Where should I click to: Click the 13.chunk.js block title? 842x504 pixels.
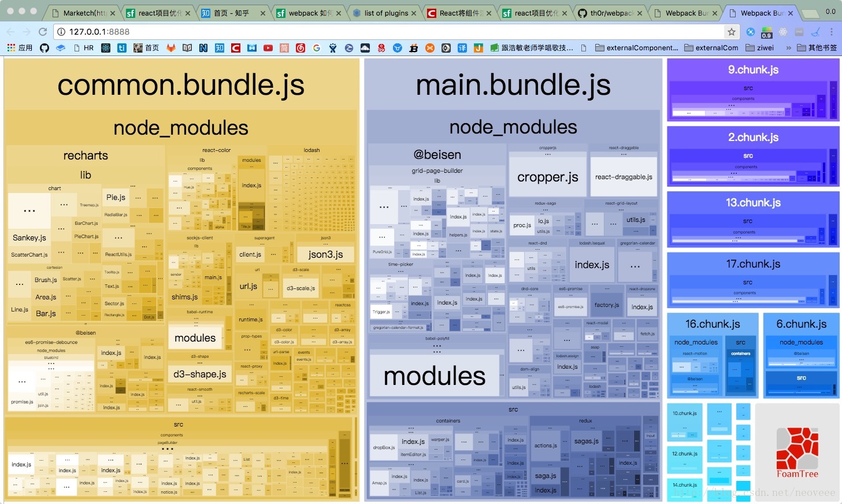753,203
